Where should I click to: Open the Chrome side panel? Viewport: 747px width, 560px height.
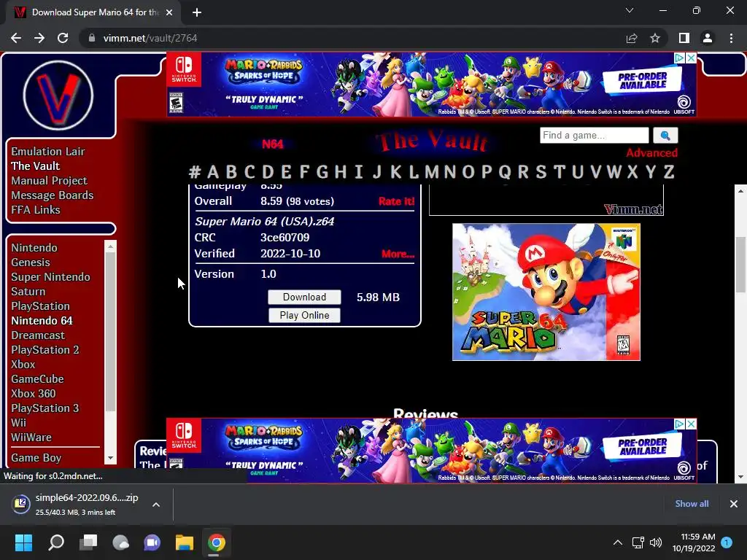[x=684, y=38]
